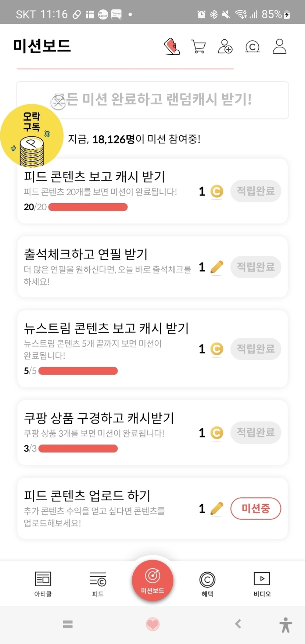
Task: Open the cash coin icon in header
Action: [x=252, y=47]
